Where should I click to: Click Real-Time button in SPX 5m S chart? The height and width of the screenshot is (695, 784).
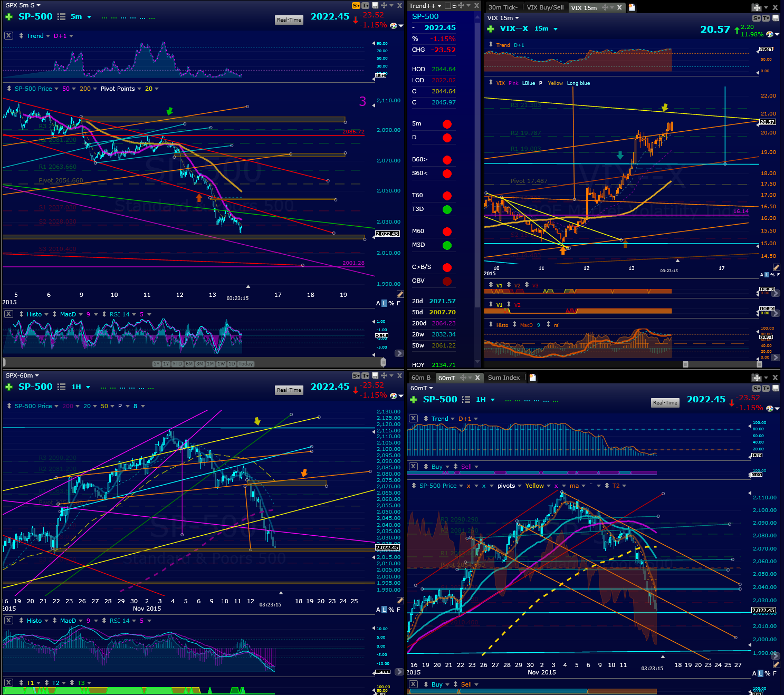[x=289, y=20]
